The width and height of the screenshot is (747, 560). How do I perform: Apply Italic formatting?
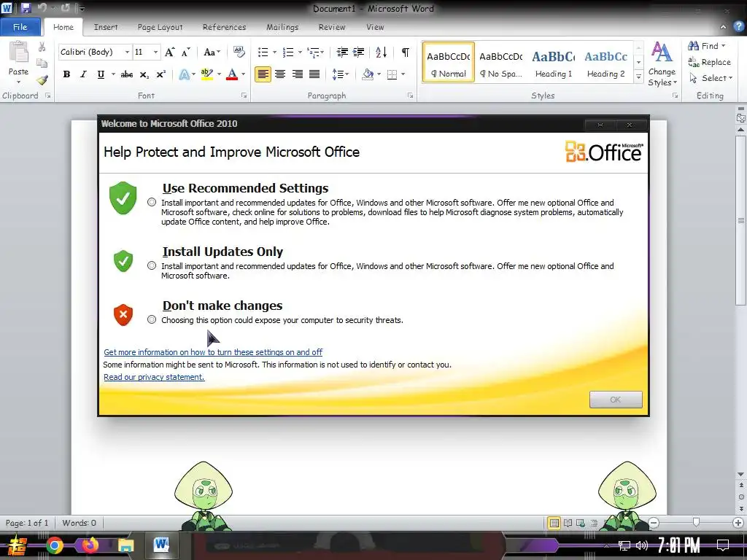coord(83,74)
